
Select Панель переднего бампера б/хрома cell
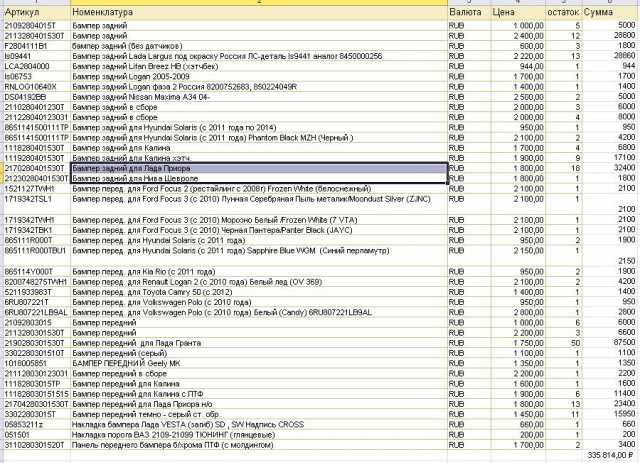click(259, 445)
